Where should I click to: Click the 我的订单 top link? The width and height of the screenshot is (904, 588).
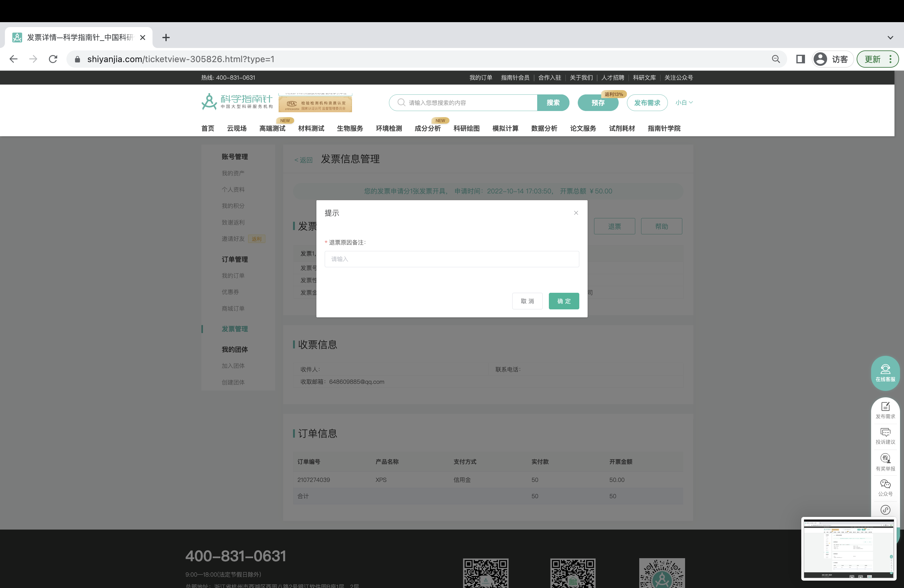point(481,77)
